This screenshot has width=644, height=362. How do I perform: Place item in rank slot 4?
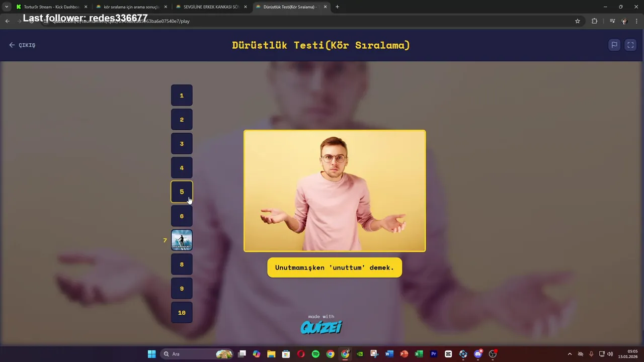[x=182, y=168]
